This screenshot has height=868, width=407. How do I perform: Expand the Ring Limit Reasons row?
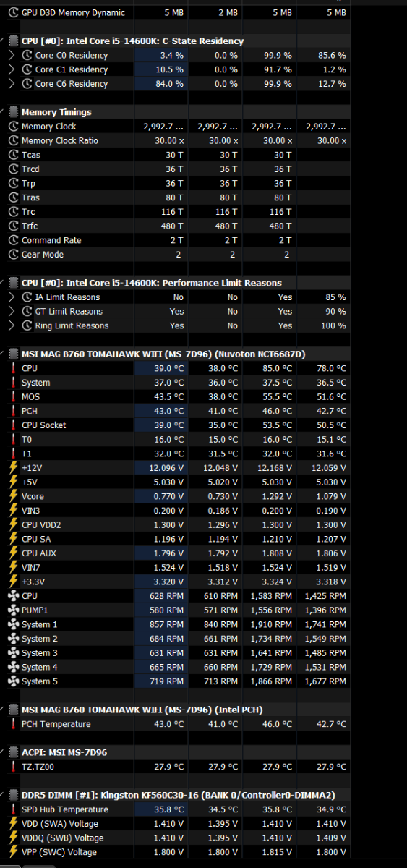12,325
